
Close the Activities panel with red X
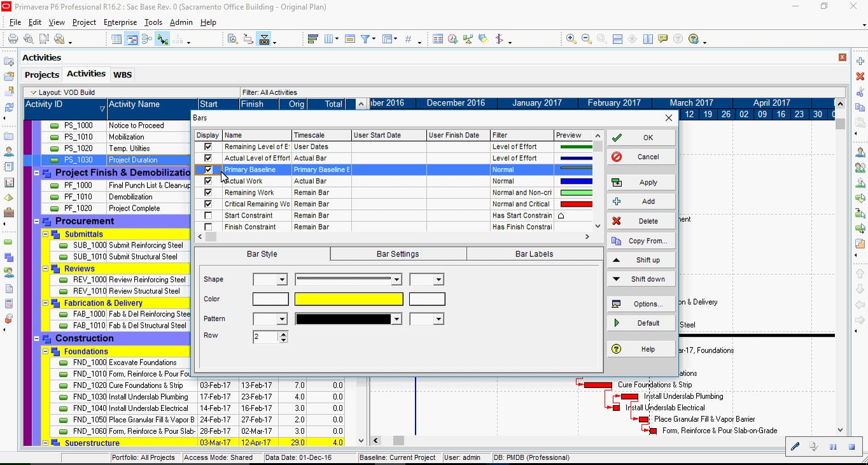click(843, 57)
